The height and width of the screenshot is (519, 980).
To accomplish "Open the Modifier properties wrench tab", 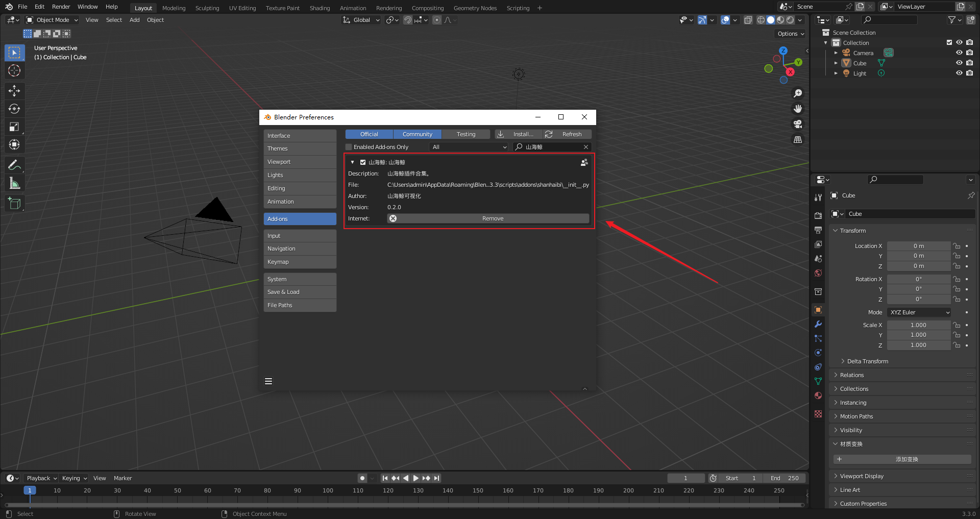I will point(818,324).
